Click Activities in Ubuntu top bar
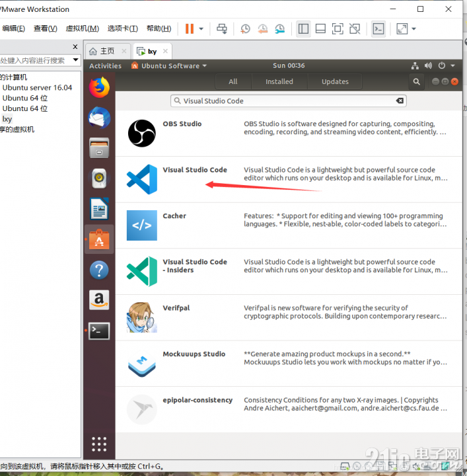 coord(105,66)
